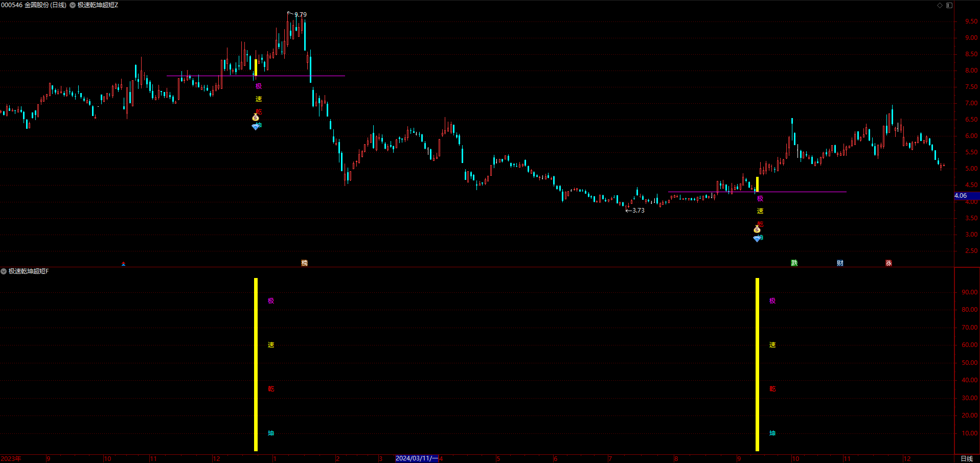Click the 极速乾坤超短F indicator name

pos(29,271)
